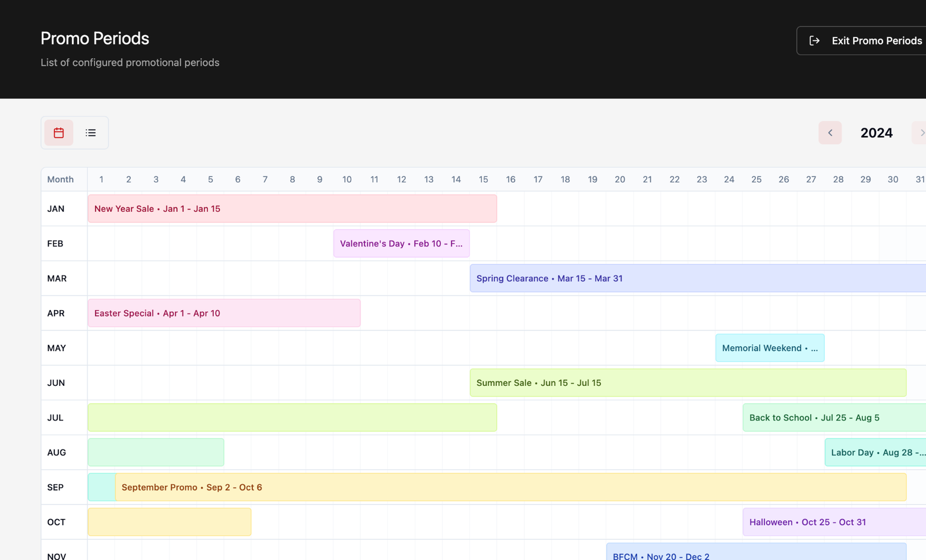Click the SEP row label
Screen dimensions: 926x560
55,487
